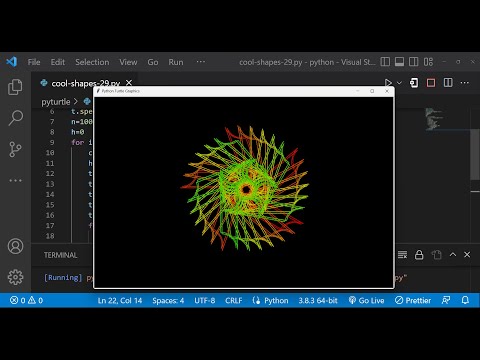Open the Run menu
Image resolution: width=480 pixels, height=360 pixels.
(x=176, y=62)
